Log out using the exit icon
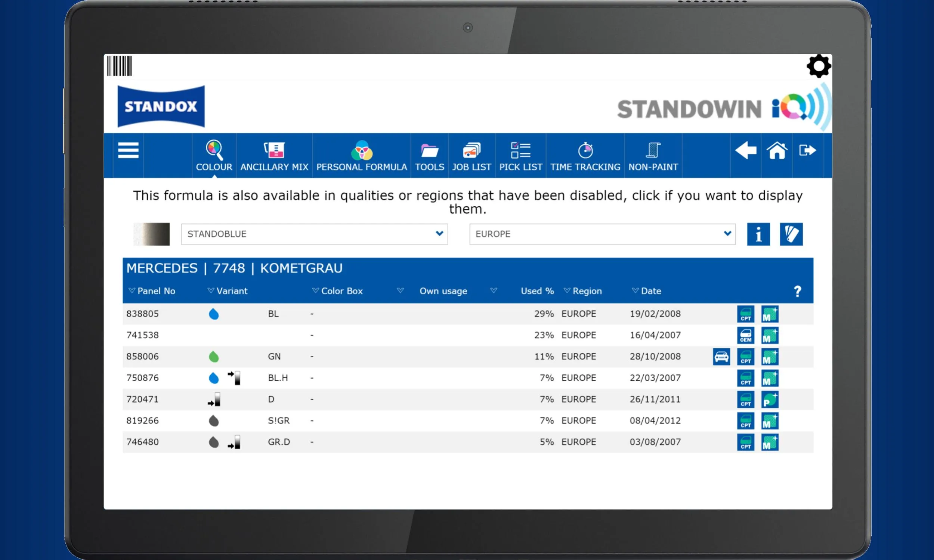 807,150
